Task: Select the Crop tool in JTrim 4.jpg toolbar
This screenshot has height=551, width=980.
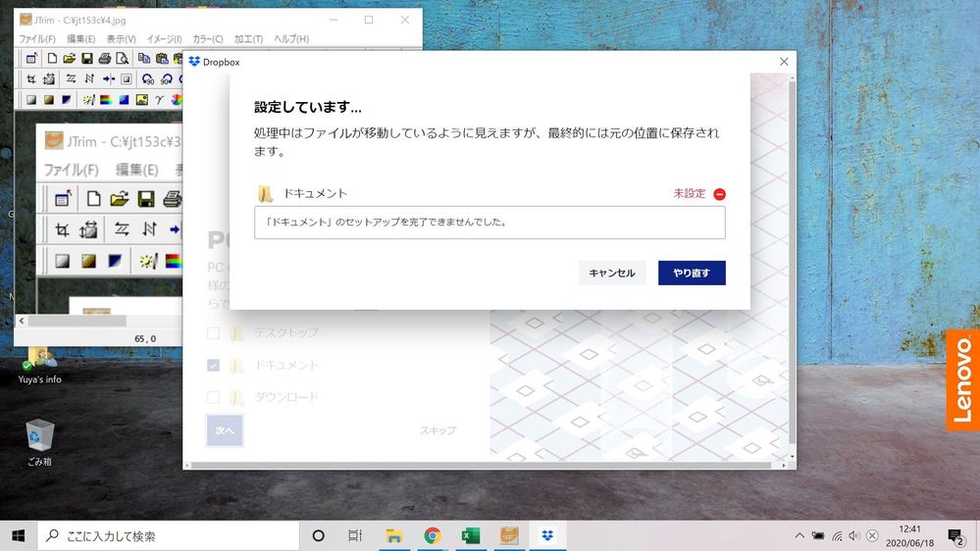Action: [x=30, y=78]
